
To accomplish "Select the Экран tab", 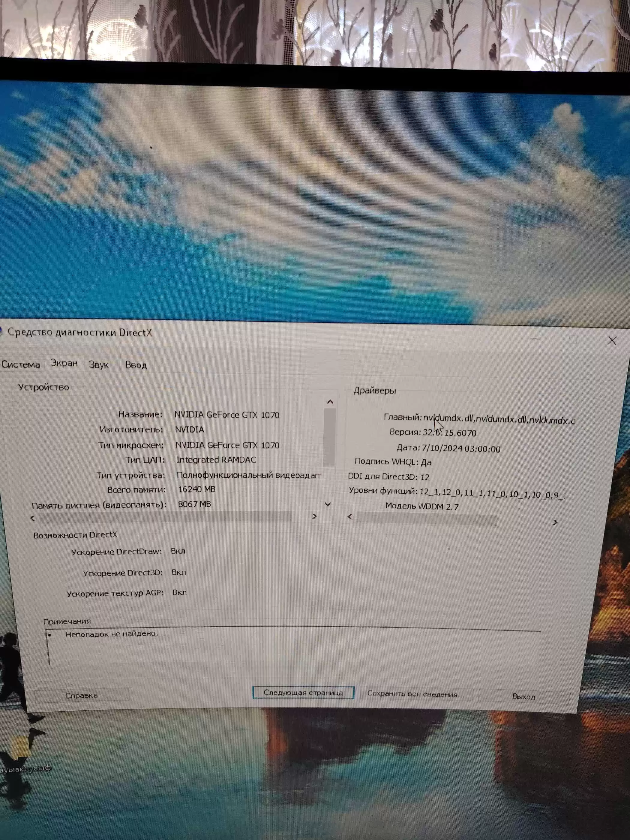I will [64, 363].
